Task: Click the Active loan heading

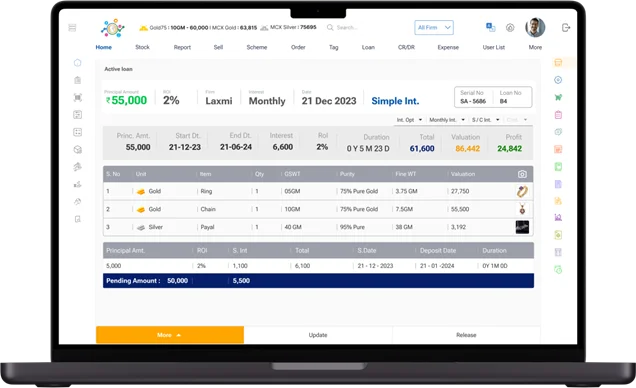Action: 118,69
